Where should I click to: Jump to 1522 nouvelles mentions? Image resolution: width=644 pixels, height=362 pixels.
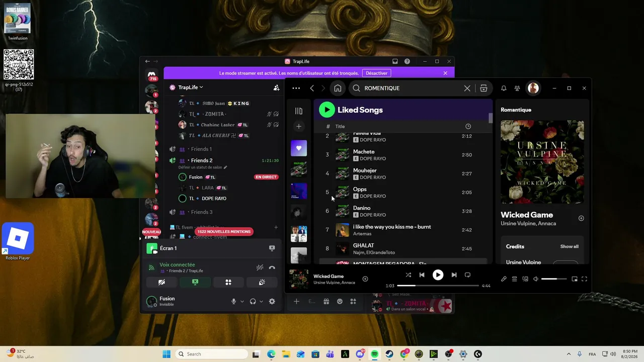coord(224,231)
